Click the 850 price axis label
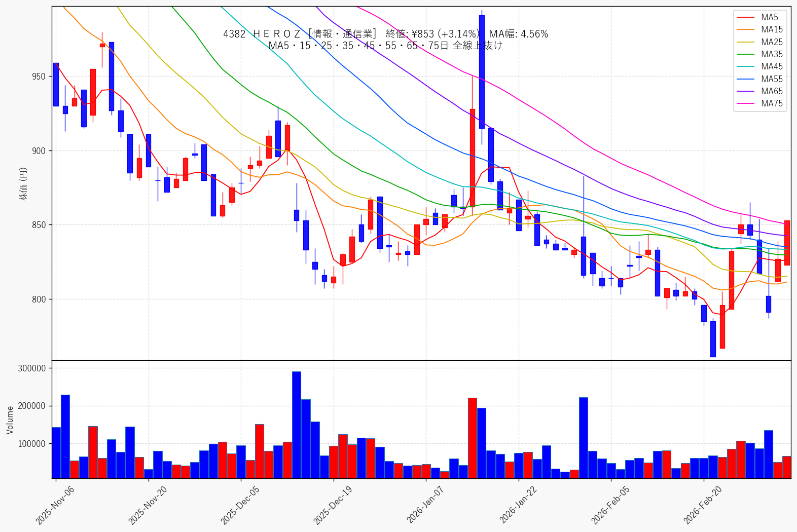797x532 pixels. 39,225
